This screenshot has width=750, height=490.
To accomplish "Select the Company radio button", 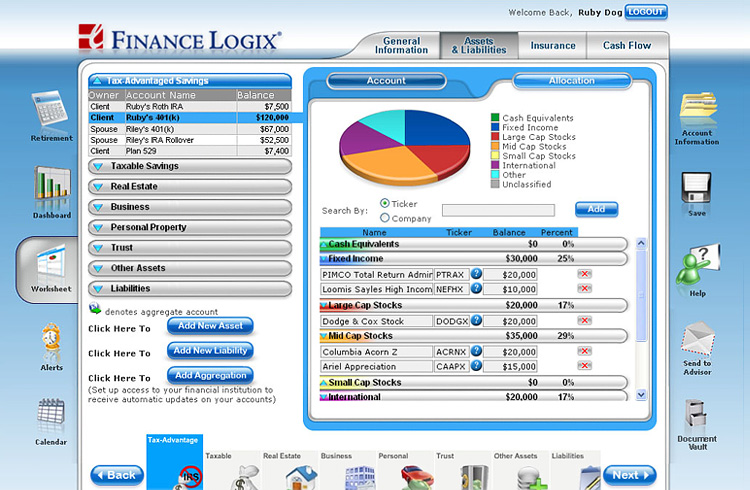I will point(385,218).
